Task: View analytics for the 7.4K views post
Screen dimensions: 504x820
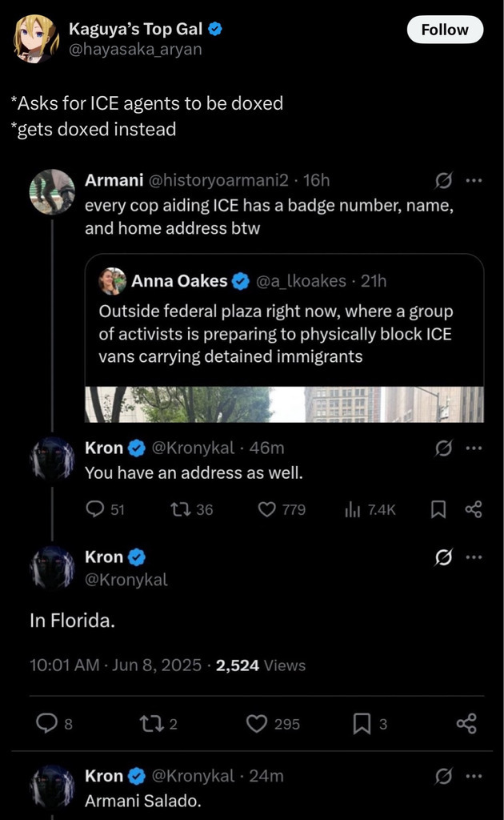Action: click(352, 508)
